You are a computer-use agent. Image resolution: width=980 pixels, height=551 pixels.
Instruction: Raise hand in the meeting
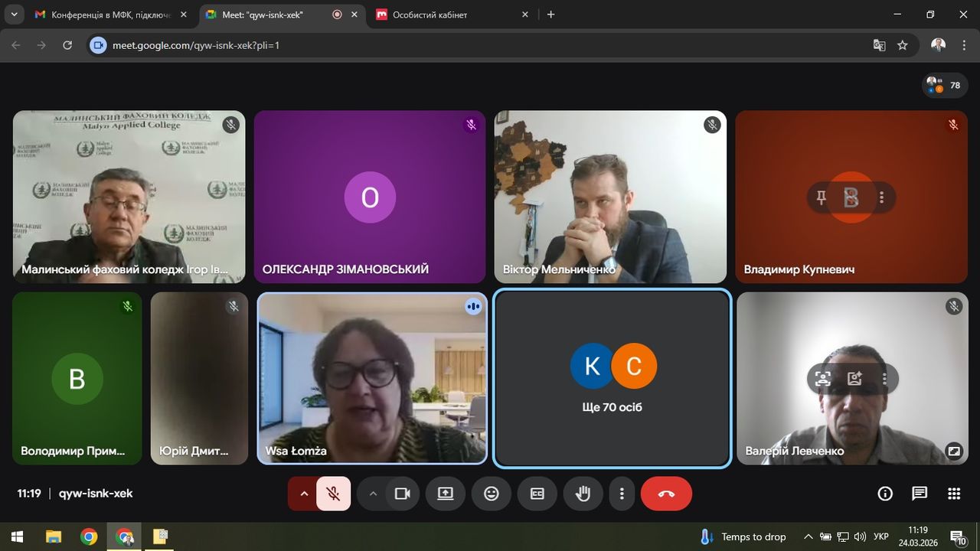[583, 494]
